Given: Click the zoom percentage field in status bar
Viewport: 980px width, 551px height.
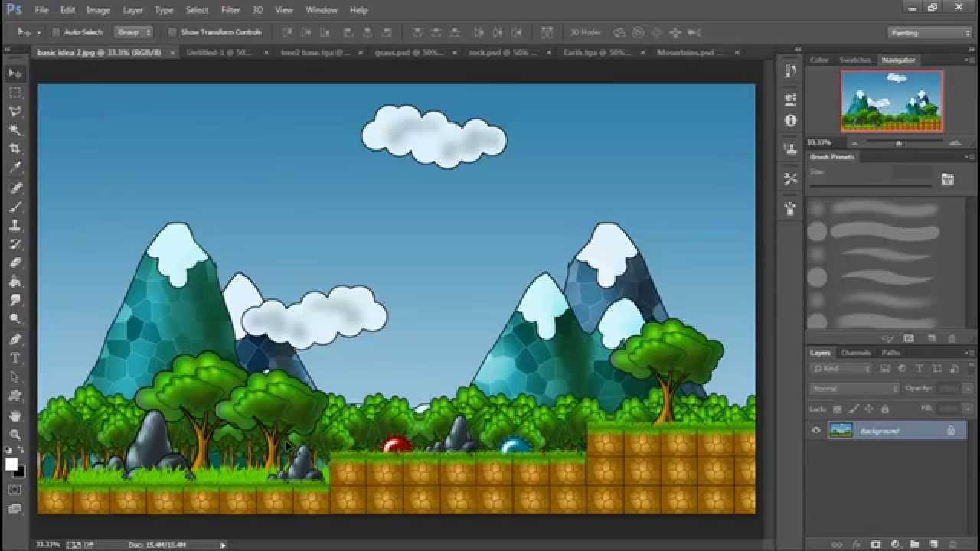Looking at the screenshot, I should click(x=49, y=545).
